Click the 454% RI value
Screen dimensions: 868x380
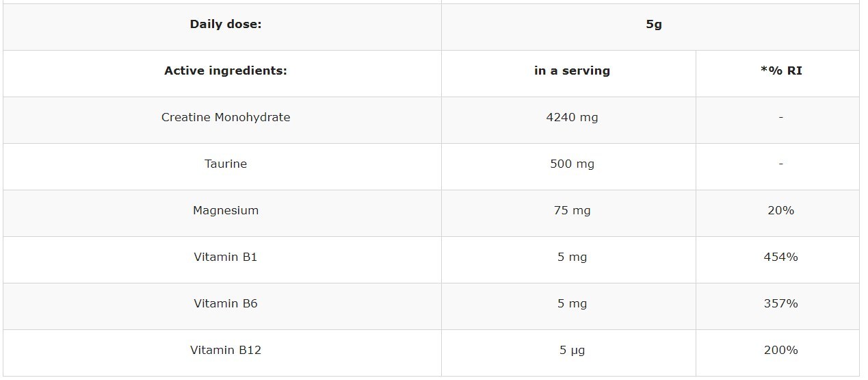[x=780, y=257]
